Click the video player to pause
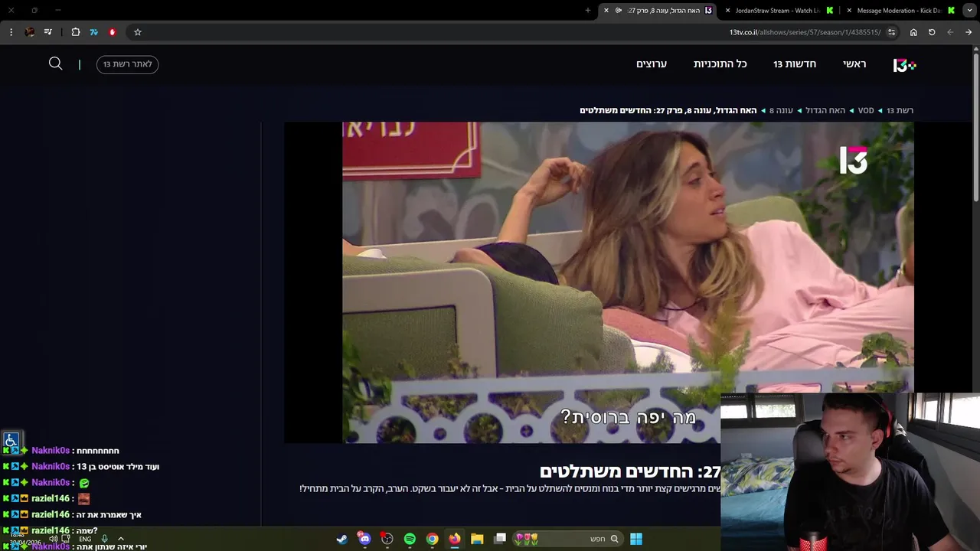This screenshot has width=980, height=551. point(599,282)
